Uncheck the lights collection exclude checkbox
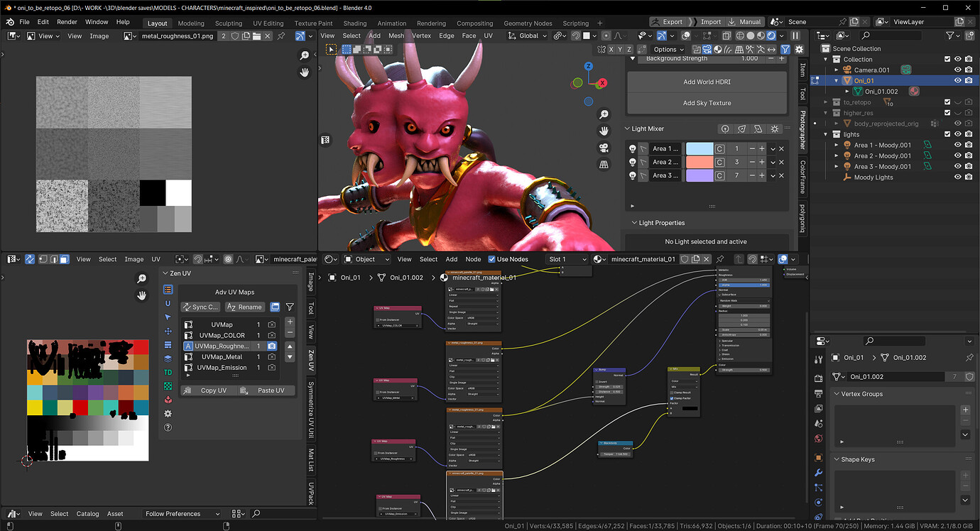The image size is (980, 531). [947, 134]
